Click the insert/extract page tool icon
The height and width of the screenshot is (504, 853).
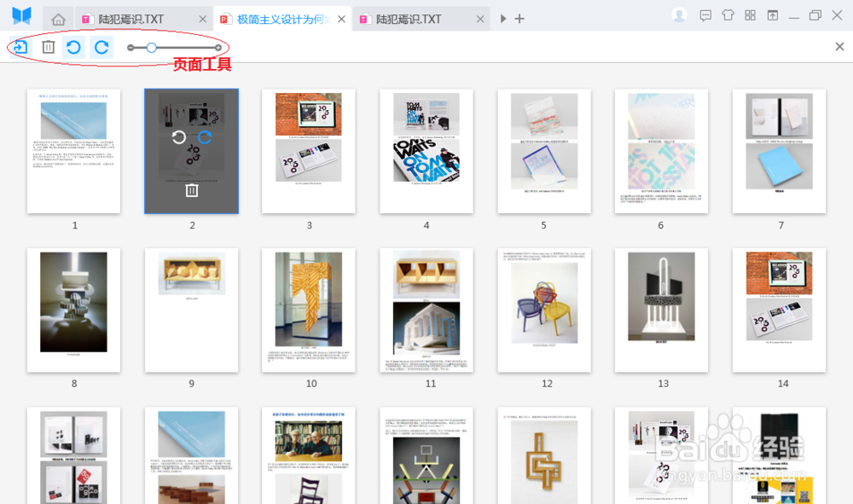pyautogui.click(x=20, y=47)
